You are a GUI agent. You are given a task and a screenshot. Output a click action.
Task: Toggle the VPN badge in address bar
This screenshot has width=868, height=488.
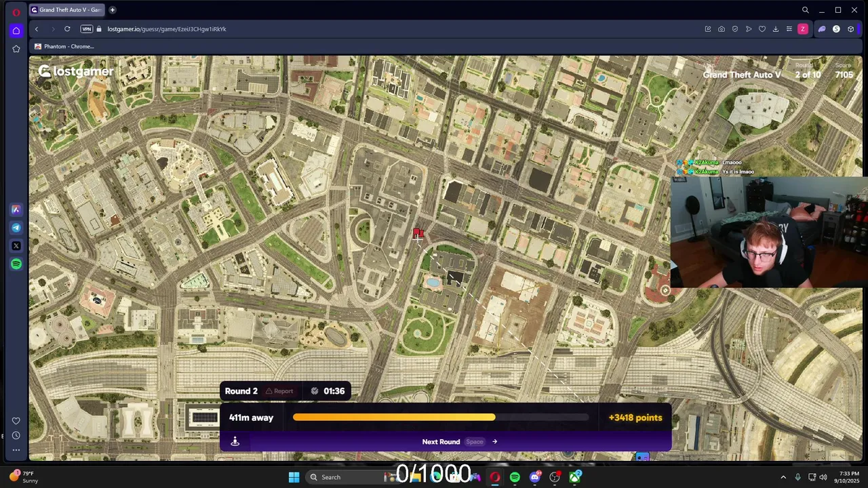pos(86,29)
